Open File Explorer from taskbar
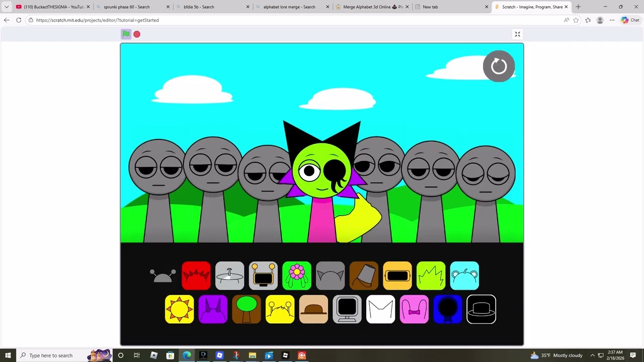The width and height of the screenshot is (644, 362). (x=253, y=355)
